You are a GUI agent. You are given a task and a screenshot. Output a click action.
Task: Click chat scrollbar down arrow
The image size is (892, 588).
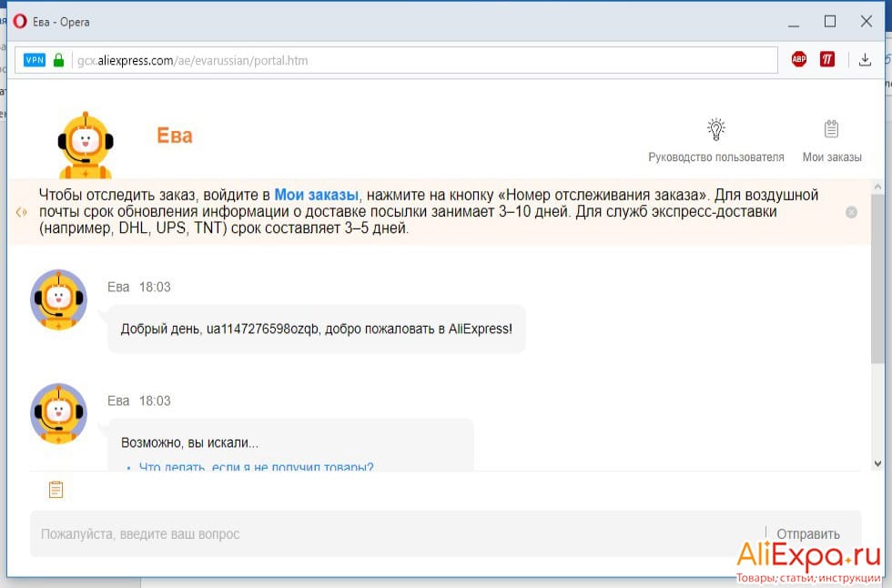[x=877, y=463]
